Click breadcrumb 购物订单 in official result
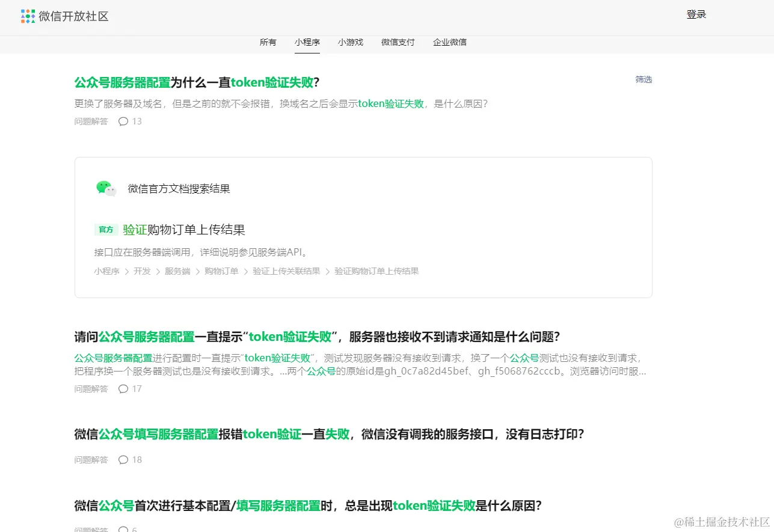The width and height of the screenshot is (774, 532). [221, 271]
